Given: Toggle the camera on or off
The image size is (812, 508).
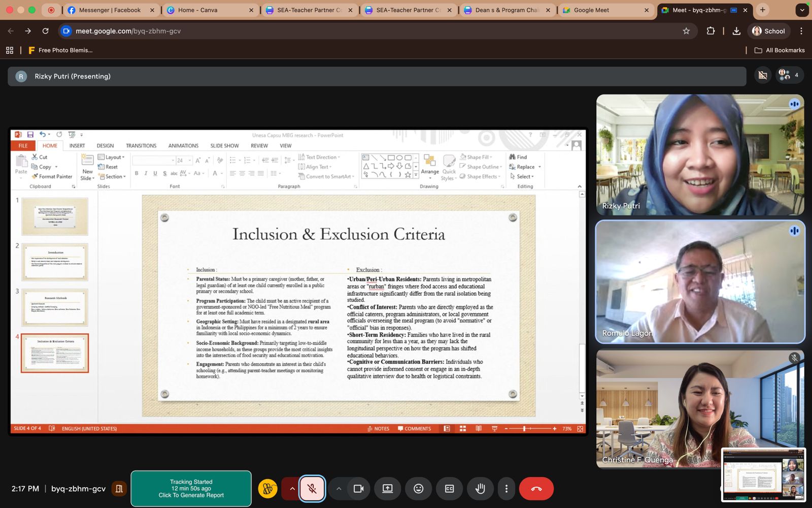Looking at the screenshot, I should click(x=358, y=489).
